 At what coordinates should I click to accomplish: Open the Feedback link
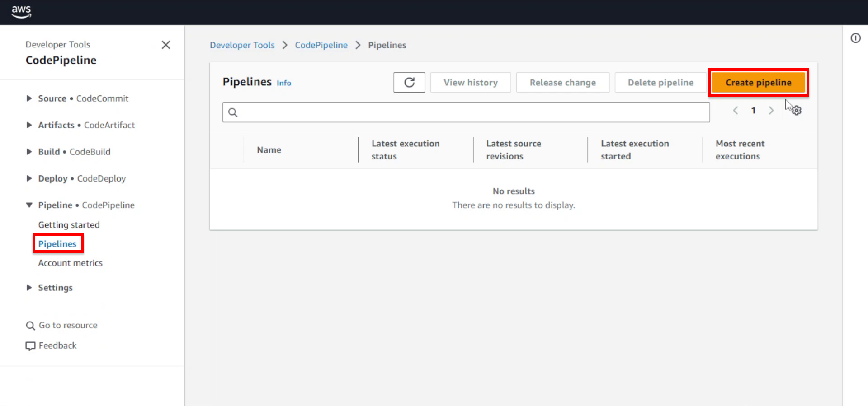click(58, 345)
